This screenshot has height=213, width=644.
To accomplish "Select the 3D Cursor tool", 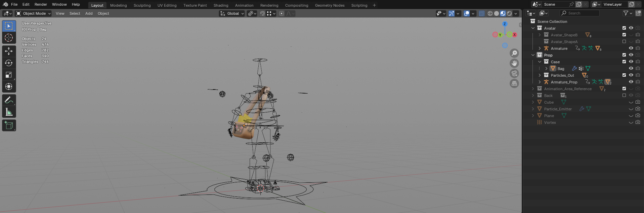I will (x=9, y=38).
